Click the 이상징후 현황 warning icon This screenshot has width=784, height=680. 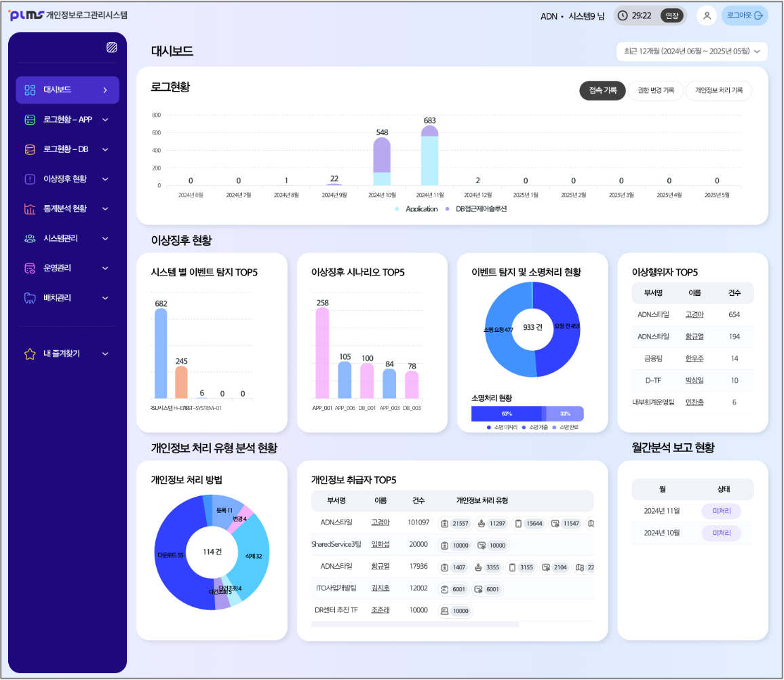[30, 179]
